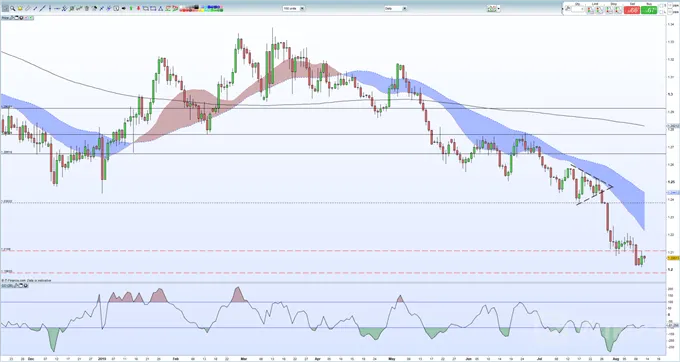This screenshot has width=680, height=362.
Task: Select the pointer cursor tool
Action: coord(6,9)
